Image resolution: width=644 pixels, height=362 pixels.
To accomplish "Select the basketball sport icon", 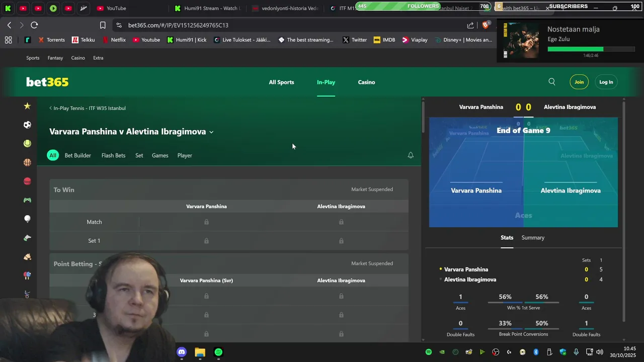I will [27, 162].
